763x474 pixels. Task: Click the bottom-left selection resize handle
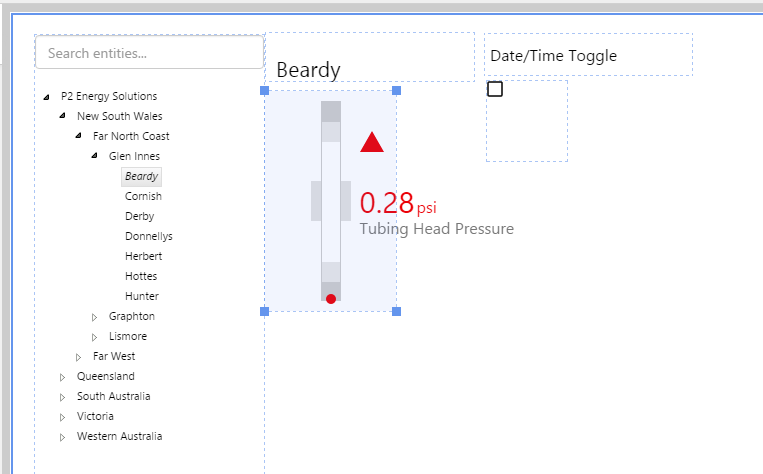(x=265, y=312)
